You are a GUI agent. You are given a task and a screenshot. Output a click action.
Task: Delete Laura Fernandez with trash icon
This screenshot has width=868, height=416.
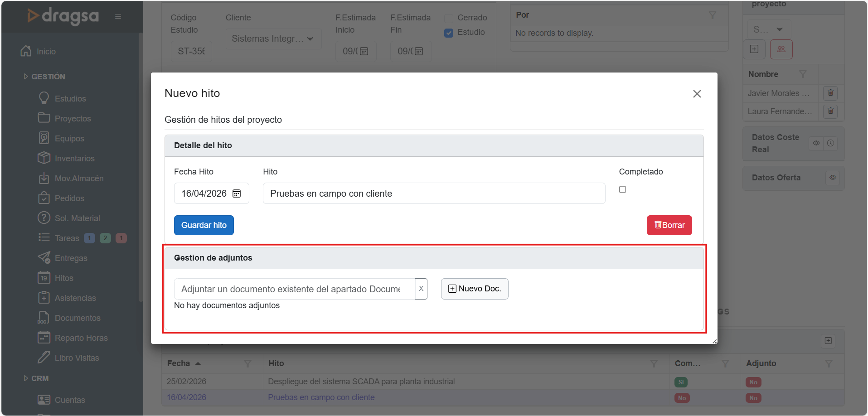830,111
